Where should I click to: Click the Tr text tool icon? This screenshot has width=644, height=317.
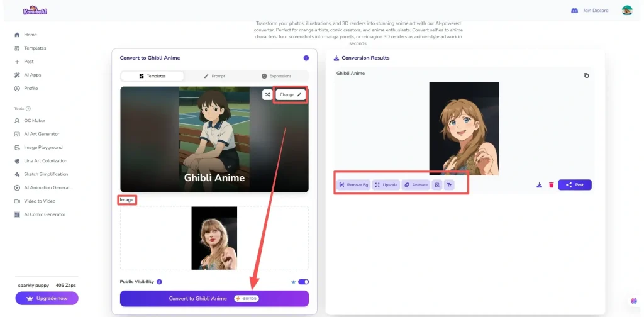tap(449, 185)
